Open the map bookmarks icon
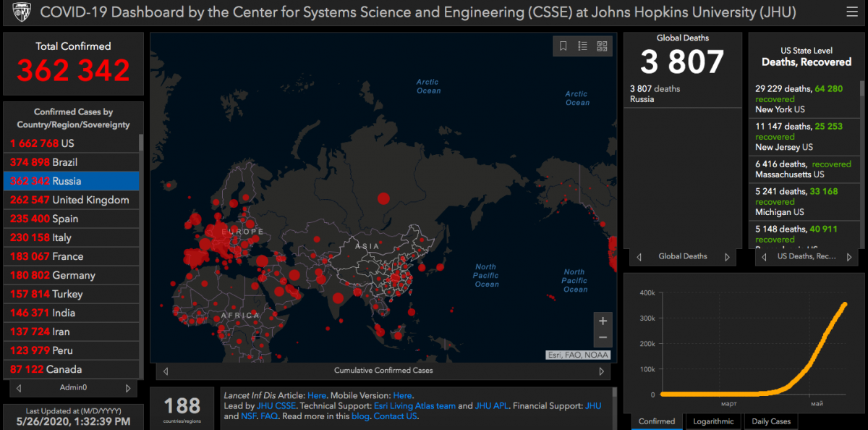 (563, 46)
